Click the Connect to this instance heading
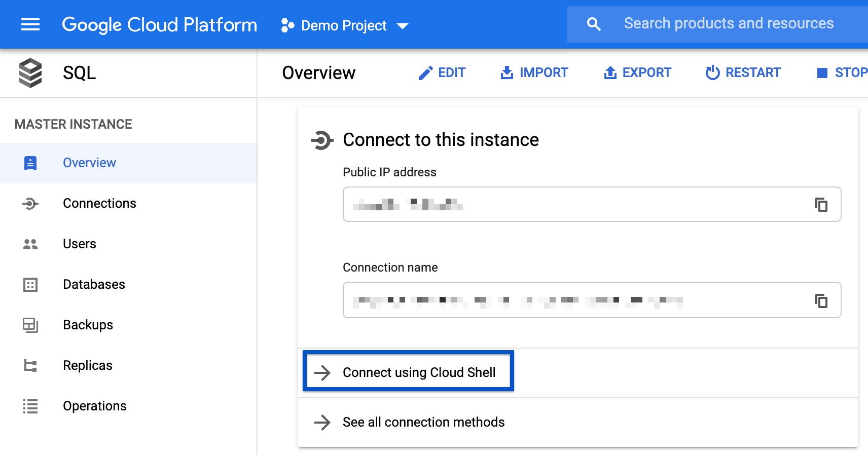868x455 pixels. tap(441, 140)
